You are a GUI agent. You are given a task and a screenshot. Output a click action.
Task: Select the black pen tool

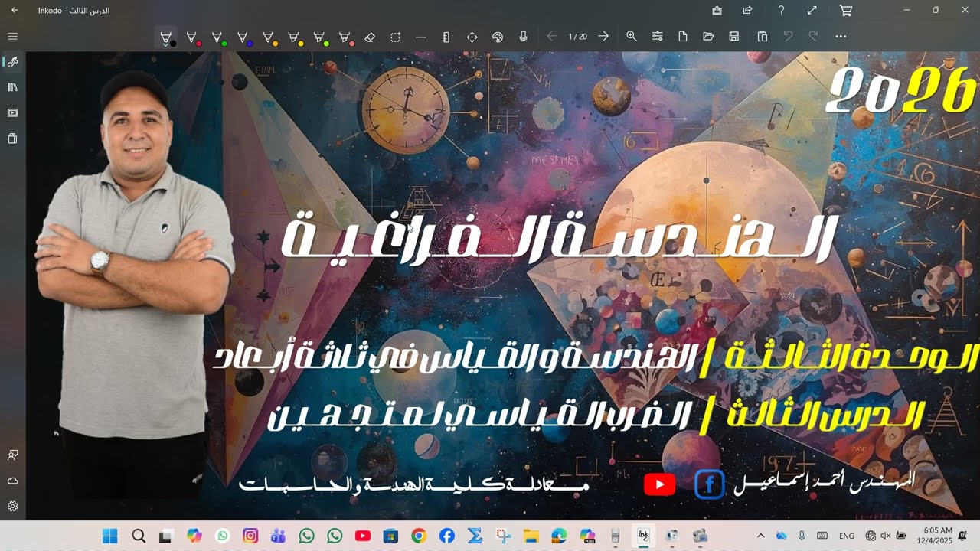[x=165, y=37]
